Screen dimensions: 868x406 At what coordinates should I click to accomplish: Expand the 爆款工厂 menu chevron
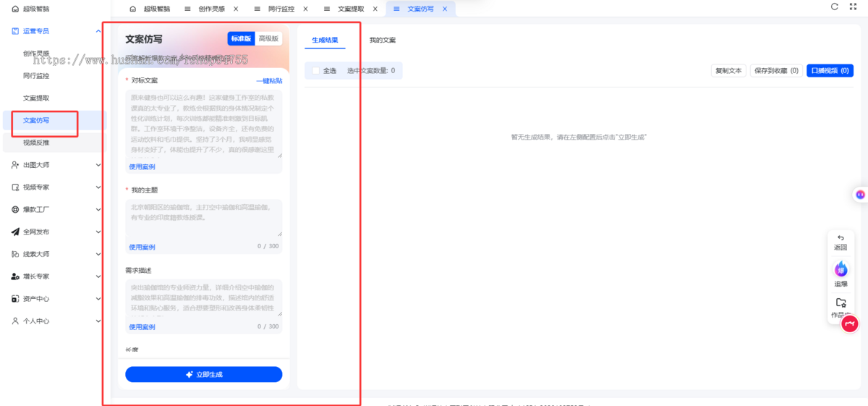tap(98, 210)
